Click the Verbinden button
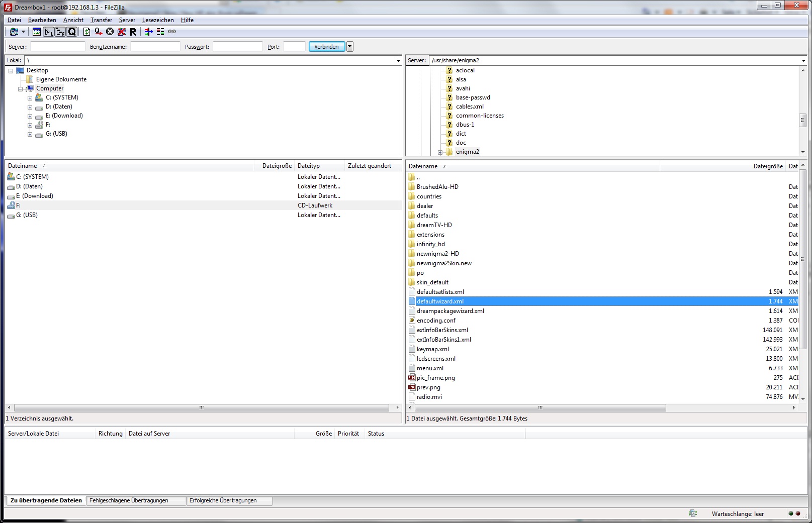The image size is (812, 523). (x=327, y=47)
